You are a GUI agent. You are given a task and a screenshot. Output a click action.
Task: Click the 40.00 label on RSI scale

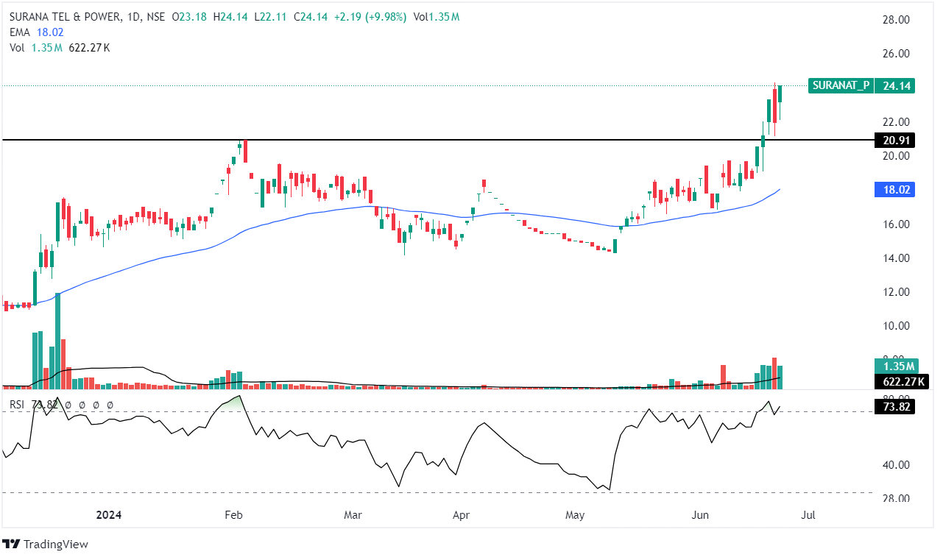897,465
